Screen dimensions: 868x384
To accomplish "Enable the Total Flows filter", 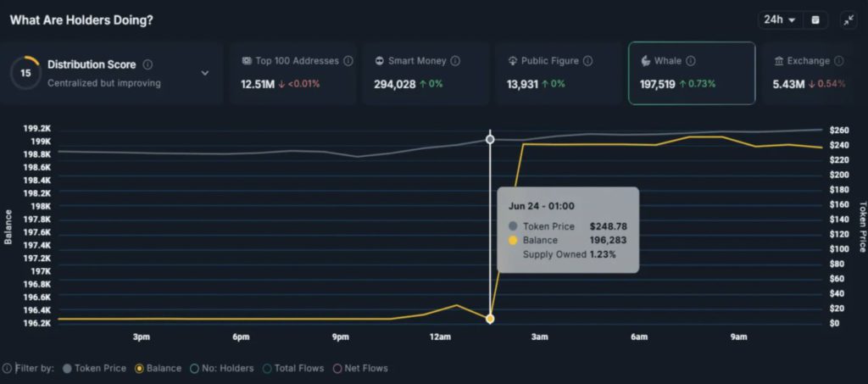I will 297,369.
